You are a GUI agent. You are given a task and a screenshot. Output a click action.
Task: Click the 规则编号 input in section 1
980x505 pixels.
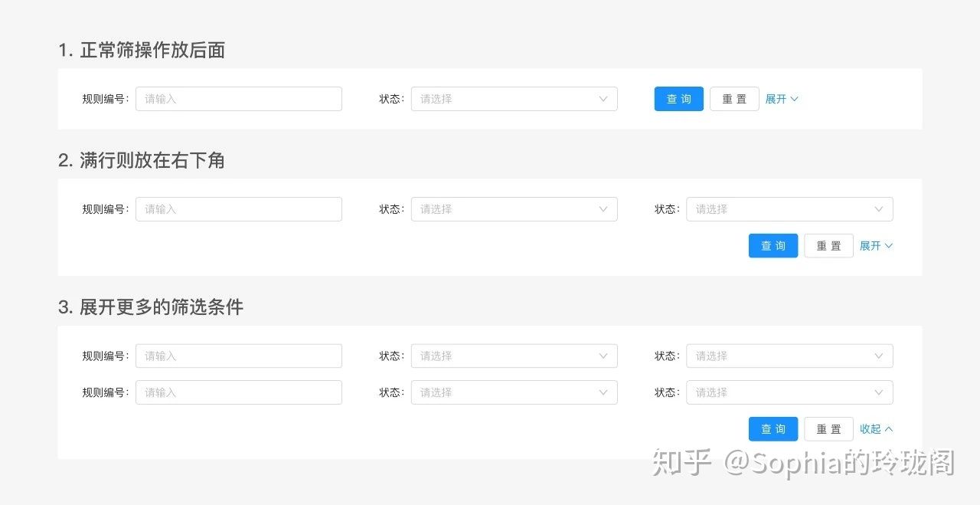pos(238,98)
